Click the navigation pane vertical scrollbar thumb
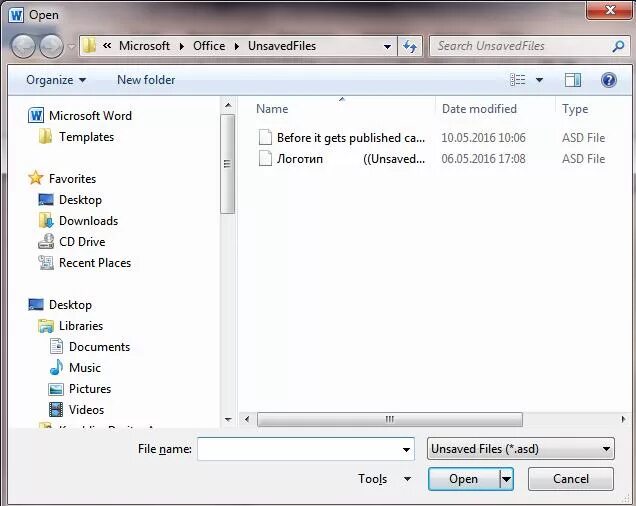636x506 pixels. [228, 164]
